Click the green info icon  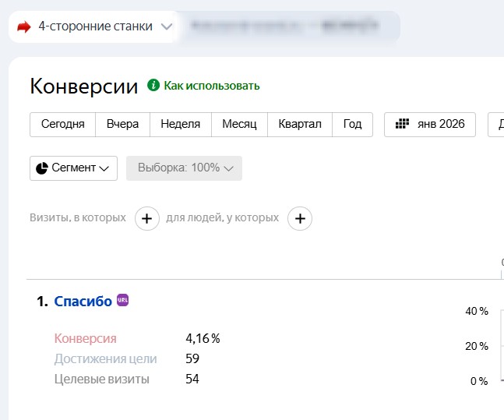(x=153, y=85)
